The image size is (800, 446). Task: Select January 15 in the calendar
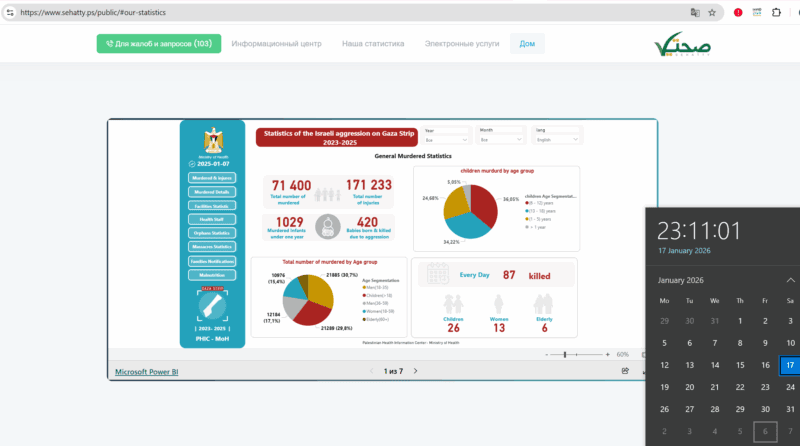pyautogui.click(x=739, y=365)
